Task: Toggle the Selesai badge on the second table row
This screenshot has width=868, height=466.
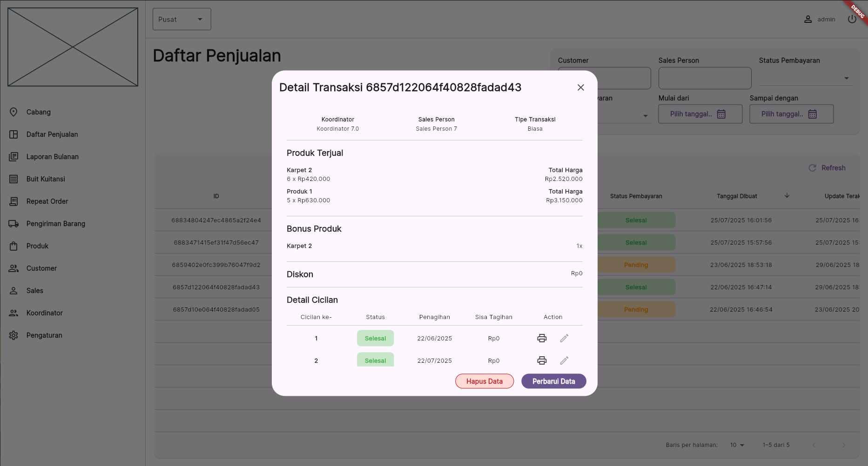Action: pyautogui.click(x=636, y=242)
